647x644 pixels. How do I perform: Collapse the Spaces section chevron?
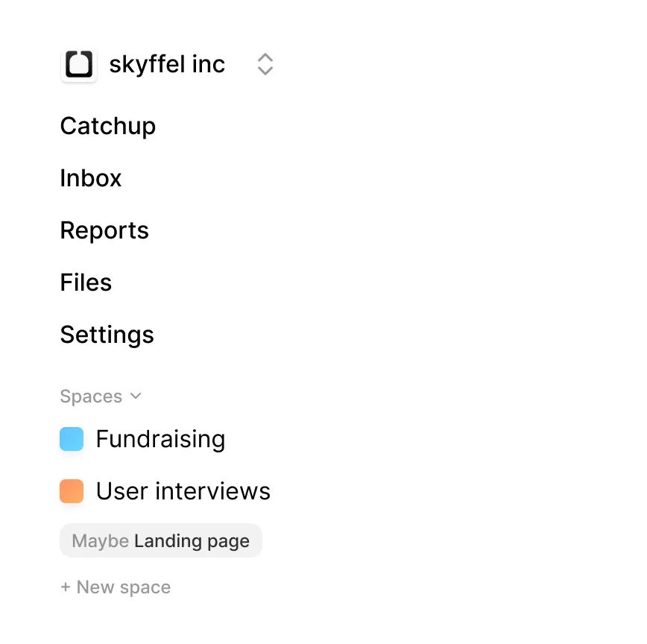click(136, 396)
